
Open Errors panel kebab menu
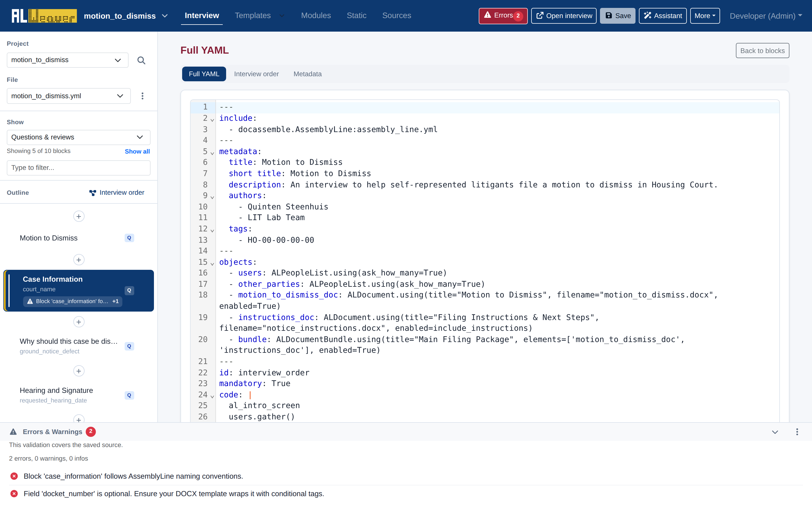pyautogui.click(x=797, y=432)
